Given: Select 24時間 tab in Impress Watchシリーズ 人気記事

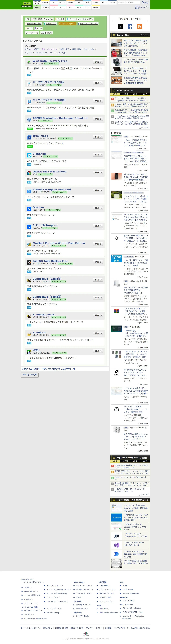Looking at the screenshot, I should pos(125,461).
